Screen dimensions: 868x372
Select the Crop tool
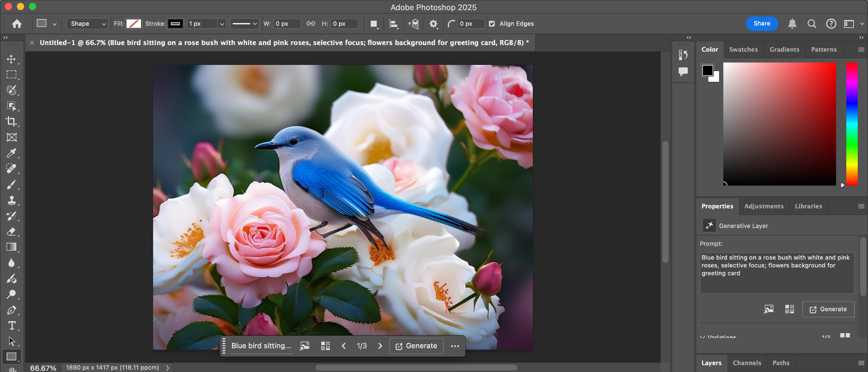tap(12, 122)
